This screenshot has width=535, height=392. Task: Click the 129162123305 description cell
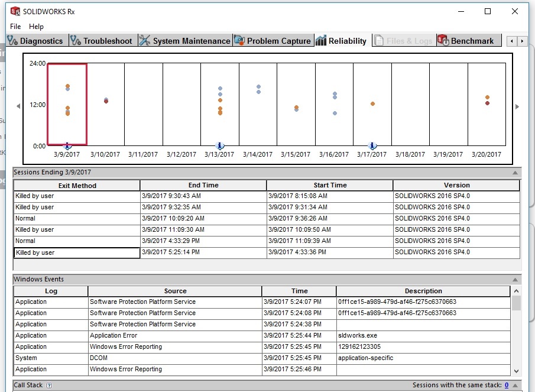423,347
